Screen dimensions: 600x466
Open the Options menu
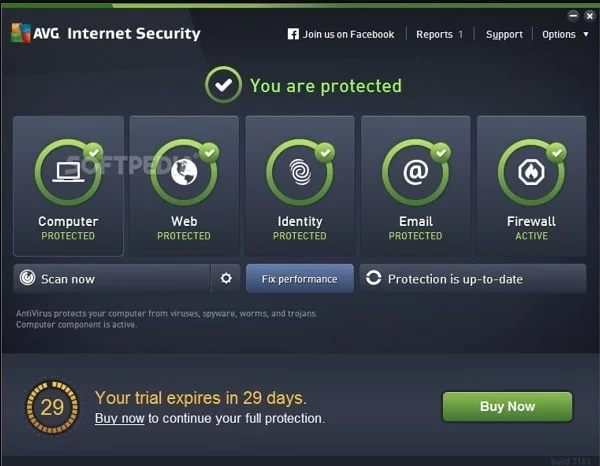pyautogui.click(x=559, y=34)
